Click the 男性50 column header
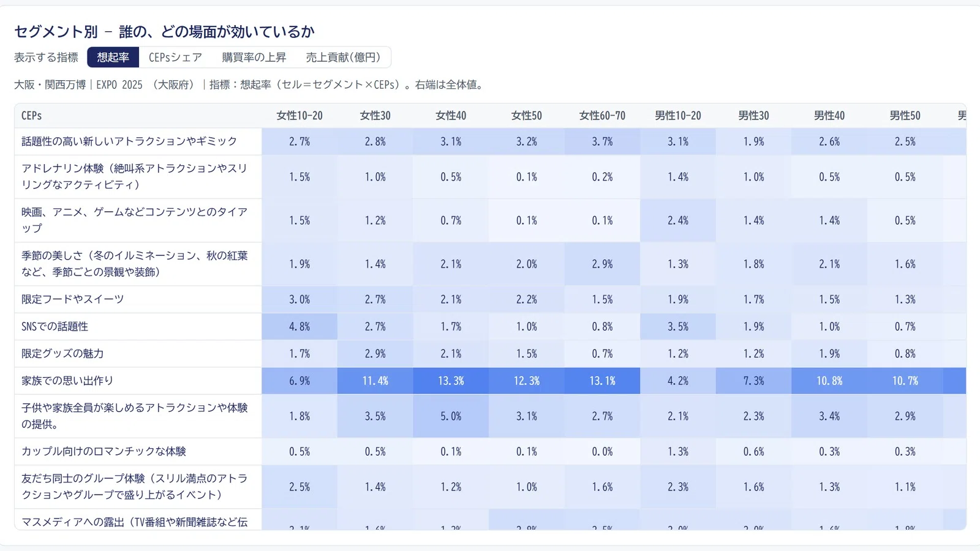The width and height of the screenshot is (980, 551). (905, 116)
